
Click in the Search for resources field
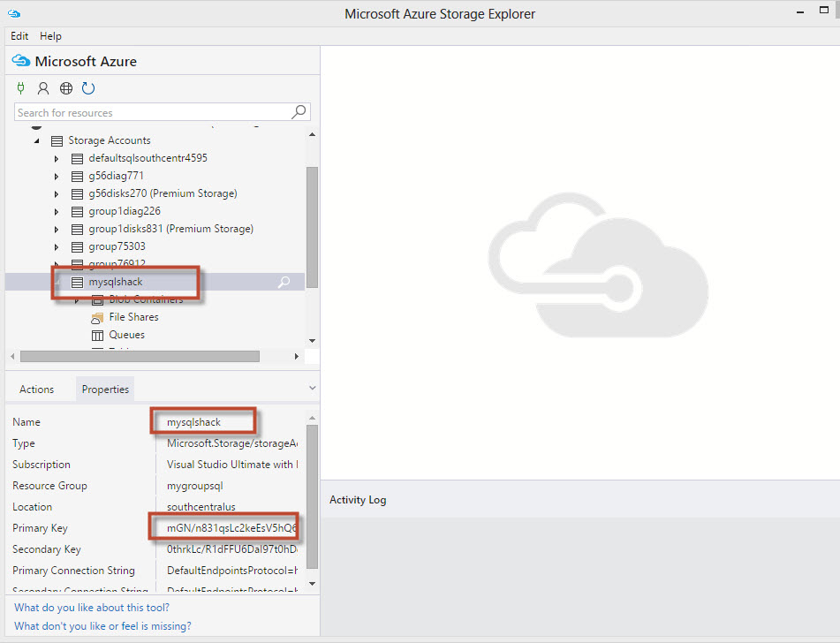(x=150, y=112)
